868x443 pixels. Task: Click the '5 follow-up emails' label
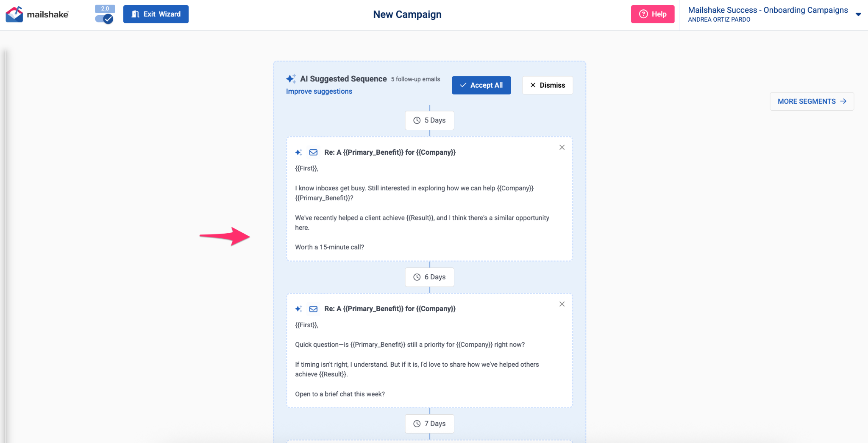pos(415,79)
